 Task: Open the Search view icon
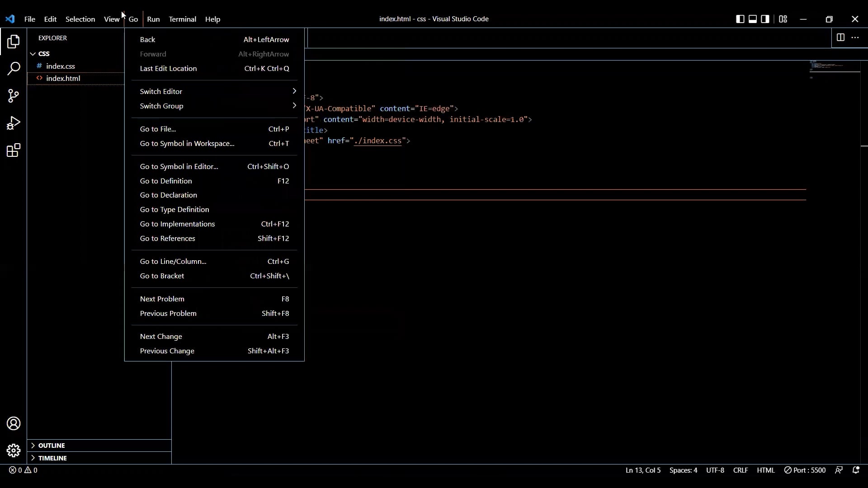click(x=14, y=69)
